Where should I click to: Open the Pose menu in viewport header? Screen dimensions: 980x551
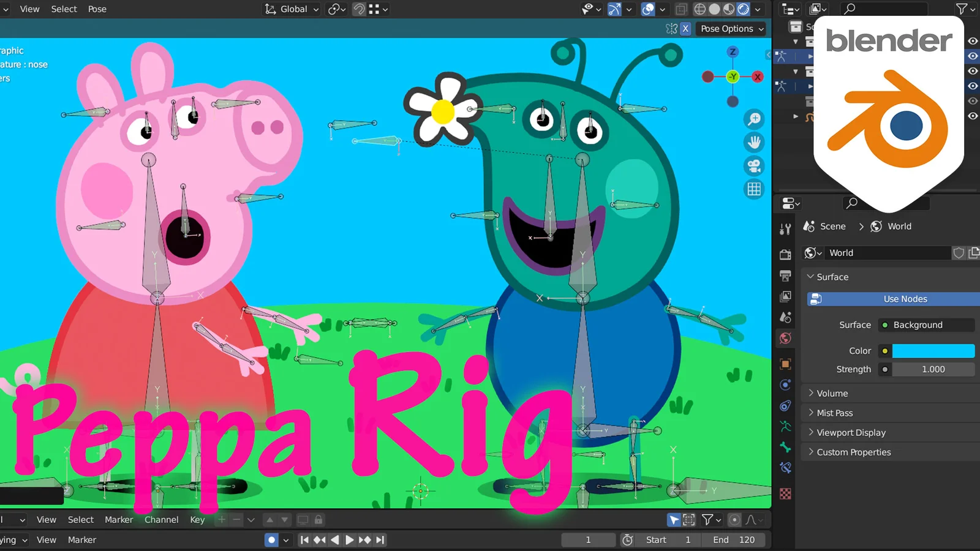pos(97,9)
